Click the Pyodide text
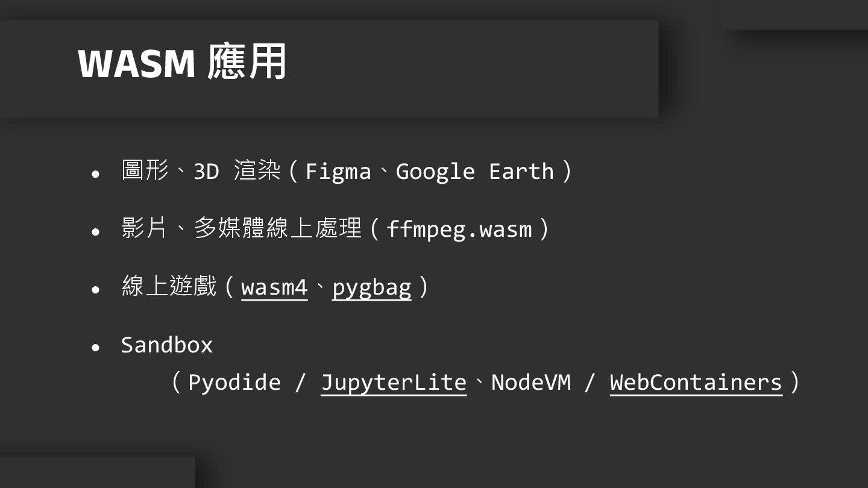The image size is (868, 488). click(x=234, y=383)
